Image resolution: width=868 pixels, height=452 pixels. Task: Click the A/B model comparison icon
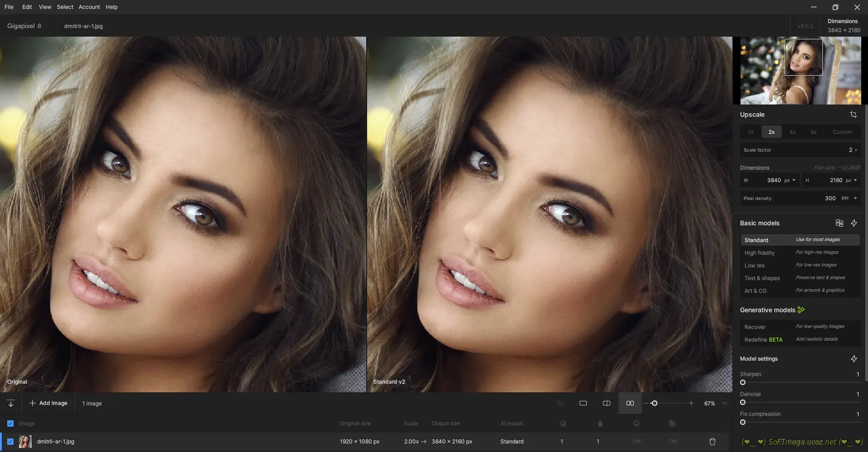839,223
